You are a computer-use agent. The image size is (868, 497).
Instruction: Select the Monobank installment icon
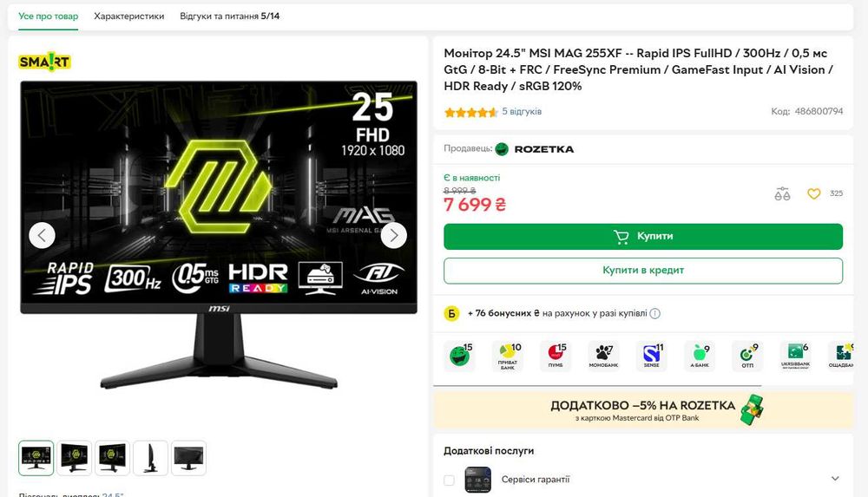pos(603,356)
